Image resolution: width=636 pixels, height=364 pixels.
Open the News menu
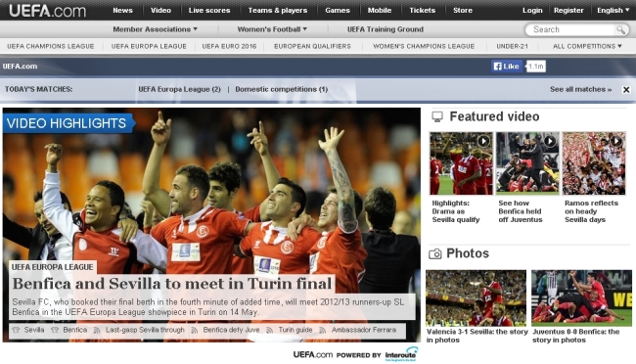[x=122, y=11]
